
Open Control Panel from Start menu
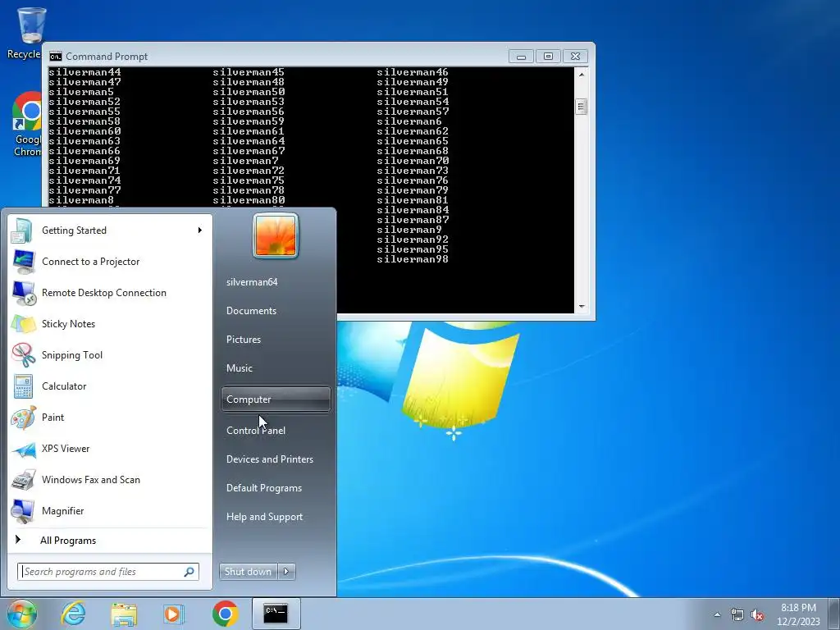[x=256, y=431]
